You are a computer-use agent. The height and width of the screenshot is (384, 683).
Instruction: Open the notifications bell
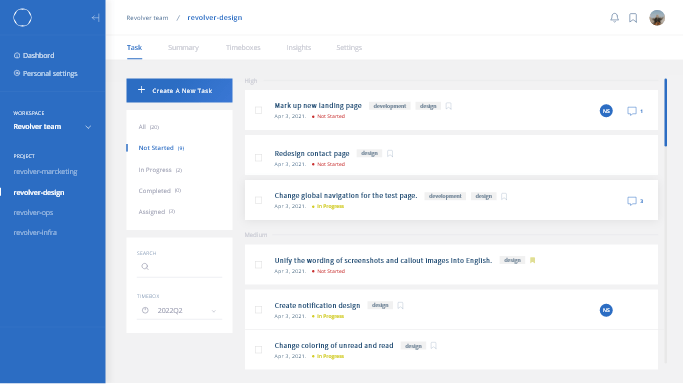coord(614,18)
